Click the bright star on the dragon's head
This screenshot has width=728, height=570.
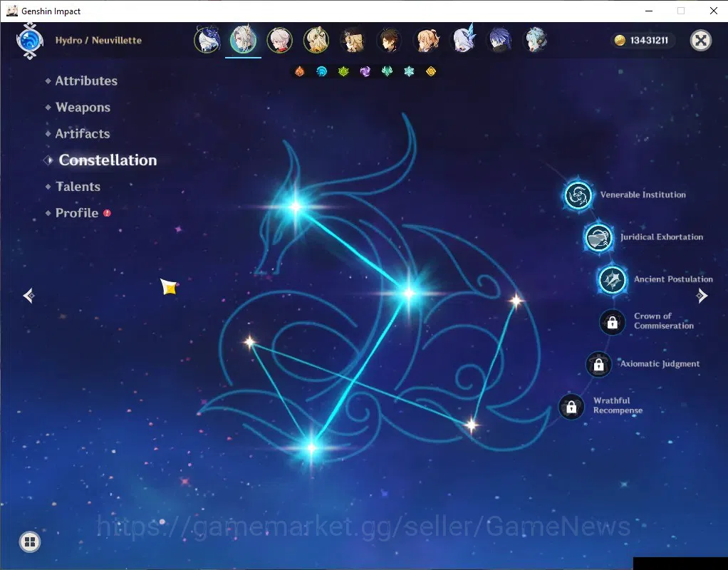pyautogui.click(x=296, y=206)
